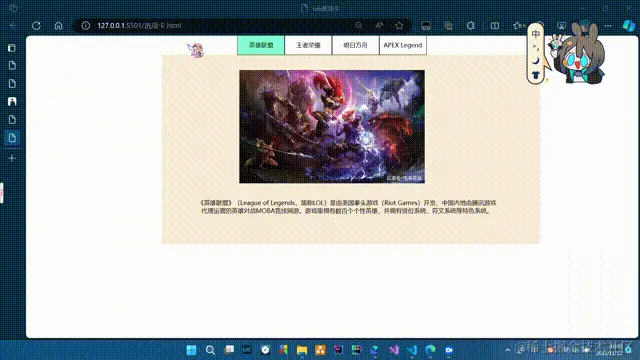Open the orange app icon in taskbar
The width and height of the screenshot is (640, 360).
click(x=320, y=350)
